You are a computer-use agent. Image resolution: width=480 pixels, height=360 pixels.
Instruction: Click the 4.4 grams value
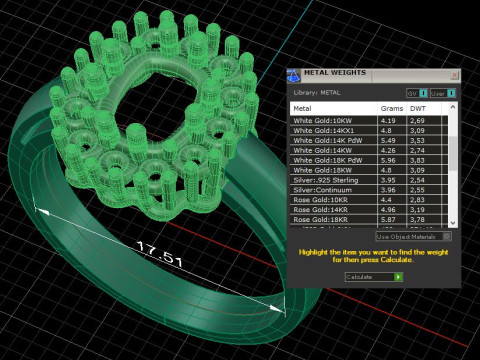coord(386,200)
